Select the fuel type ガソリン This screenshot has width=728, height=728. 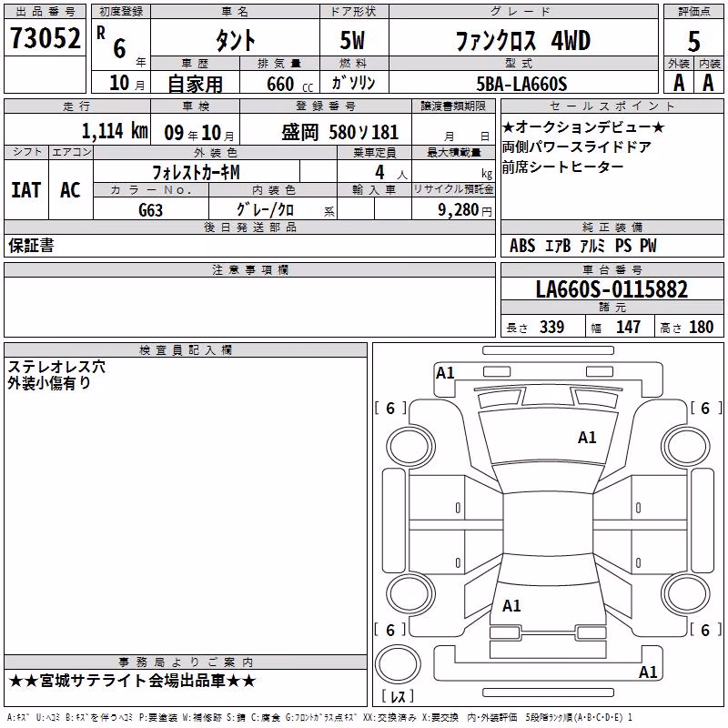pyautogui.click(x=354, y=83)
